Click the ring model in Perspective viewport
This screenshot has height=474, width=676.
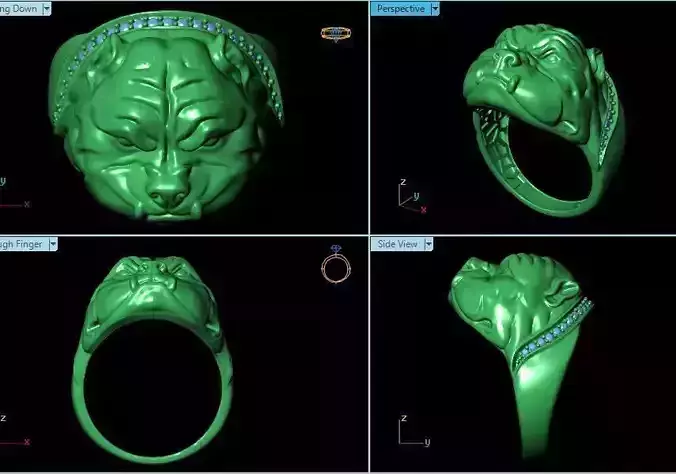543,121
